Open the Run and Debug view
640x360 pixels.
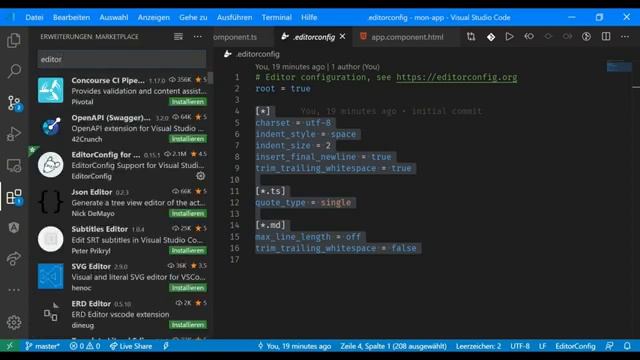(14, 134)
